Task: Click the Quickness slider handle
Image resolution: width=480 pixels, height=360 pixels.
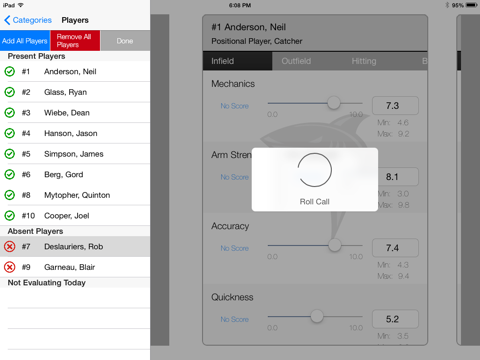Action: 317,316
